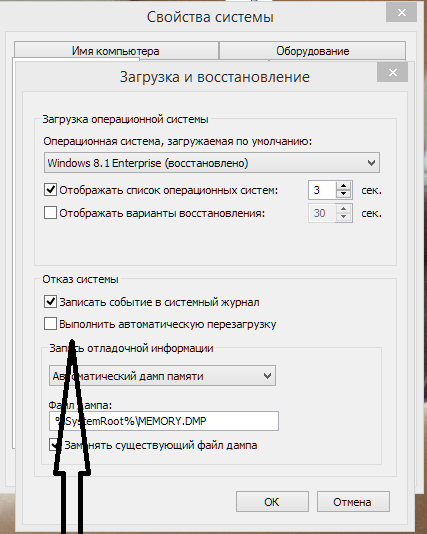427x534 pixels.
Task: Cancel changes with the Отмена button
Action: [353, 502]
